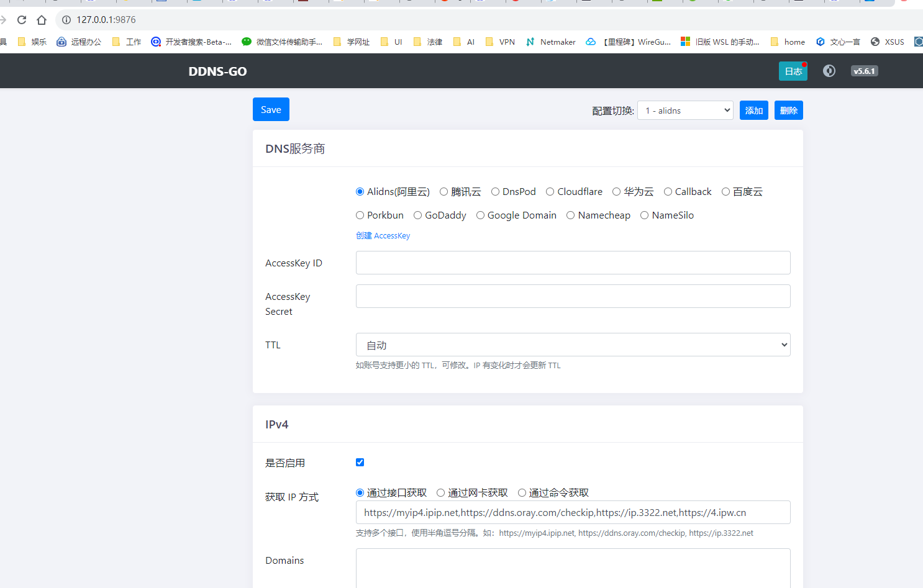The image size is (923, 588).
Task: Open the 学网址 bookmark folder
Action: point(352,42)
